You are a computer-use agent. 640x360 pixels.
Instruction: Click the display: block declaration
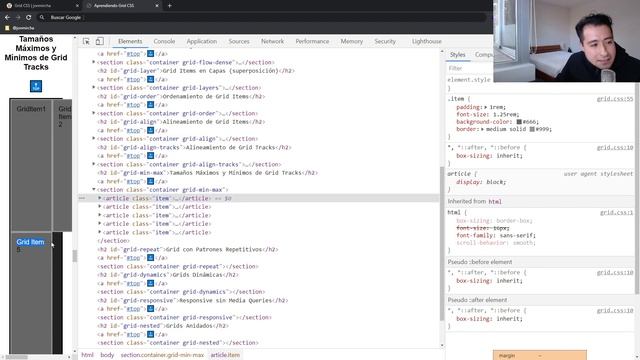tap(481, 182)
